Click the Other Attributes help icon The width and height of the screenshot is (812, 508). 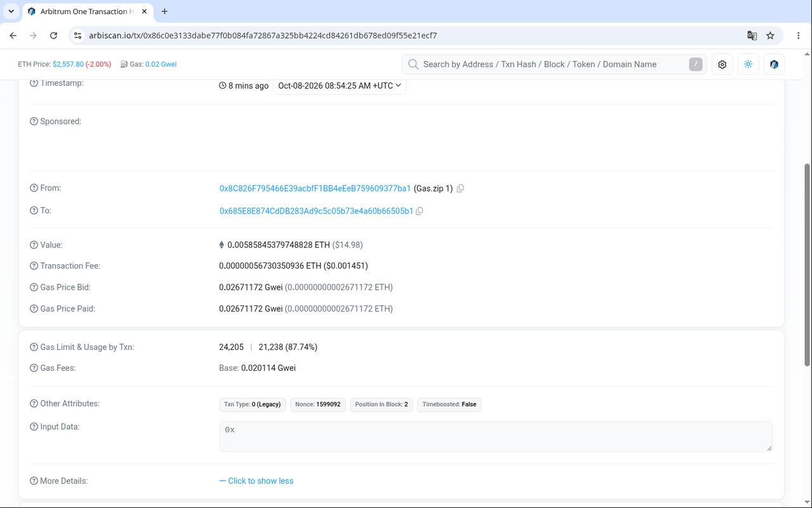tap(34, 404)
